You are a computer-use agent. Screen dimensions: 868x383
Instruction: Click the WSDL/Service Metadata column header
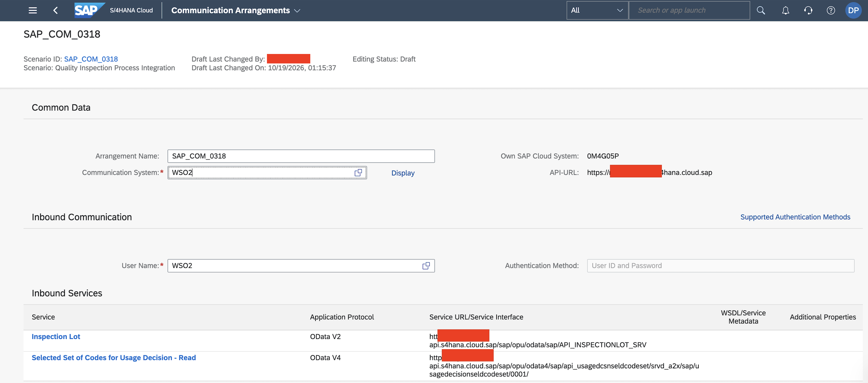(x=743, y=317)
